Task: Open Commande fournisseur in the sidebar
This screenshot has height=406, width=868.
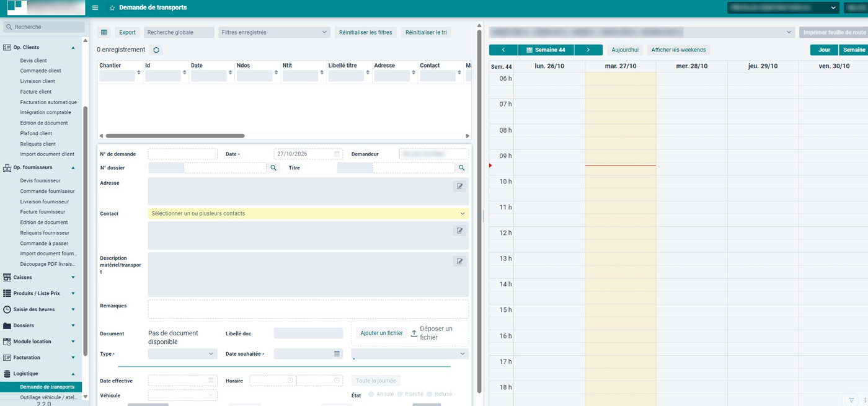Action: tap(47, 191)
